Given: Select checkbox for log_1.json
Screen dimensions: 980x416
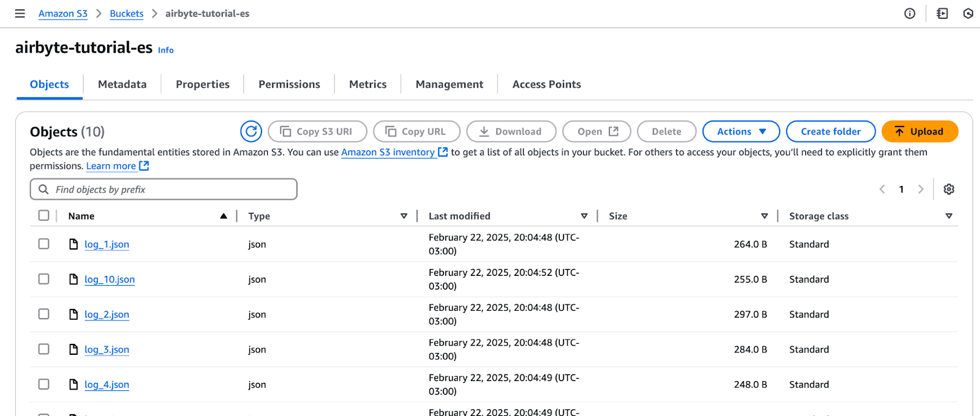Looking at the screenshot, I should coord(43,244).
